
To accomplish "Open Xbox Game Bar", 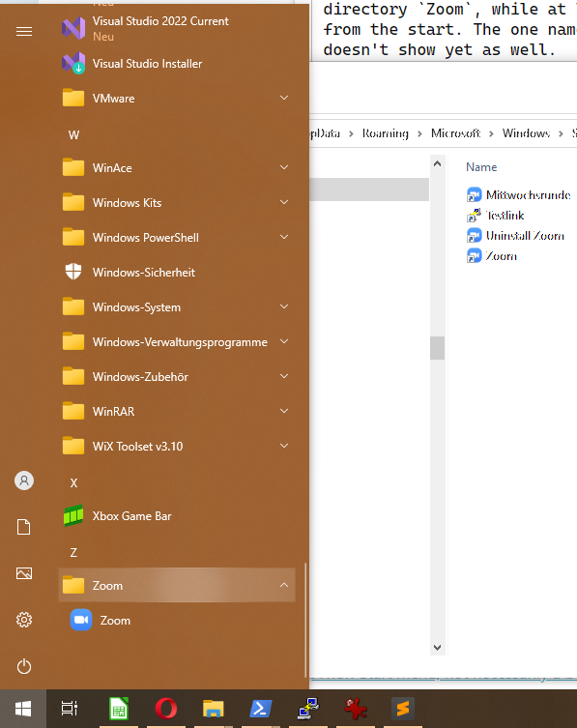I will [x=177, y=516].
